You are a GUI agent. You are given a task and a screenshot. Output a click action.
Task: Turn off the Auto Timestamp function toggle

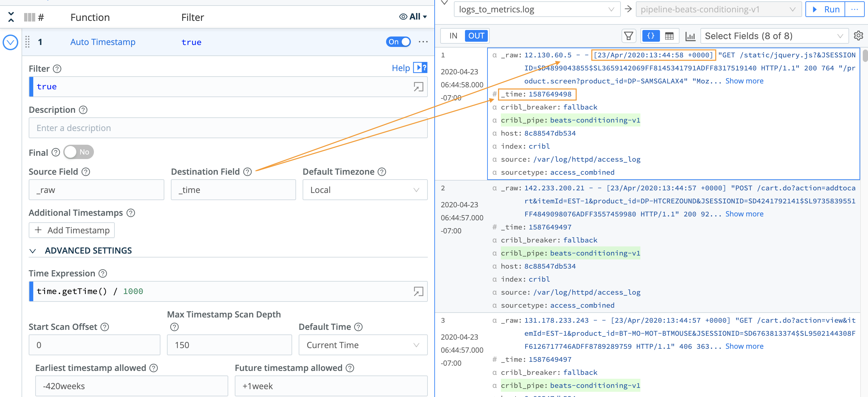click(x=398, y=42)
